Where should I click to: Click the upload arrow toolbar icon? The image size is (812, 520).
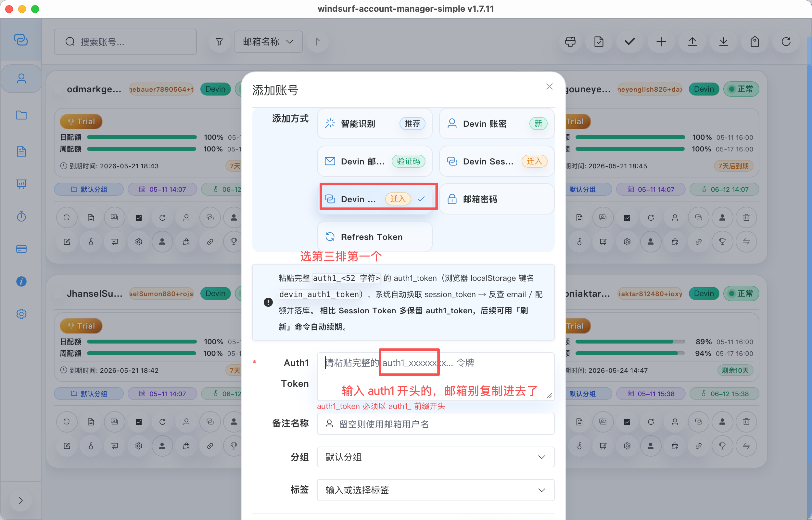point(692,42)
